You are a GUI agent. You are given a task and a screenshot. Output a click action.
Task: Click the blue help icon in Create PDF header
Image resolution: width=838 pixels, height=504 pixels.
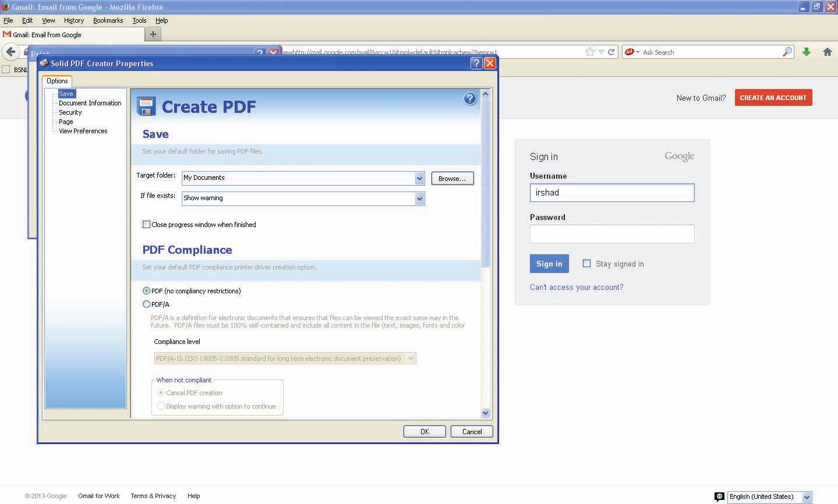click(x=470, y=98)
